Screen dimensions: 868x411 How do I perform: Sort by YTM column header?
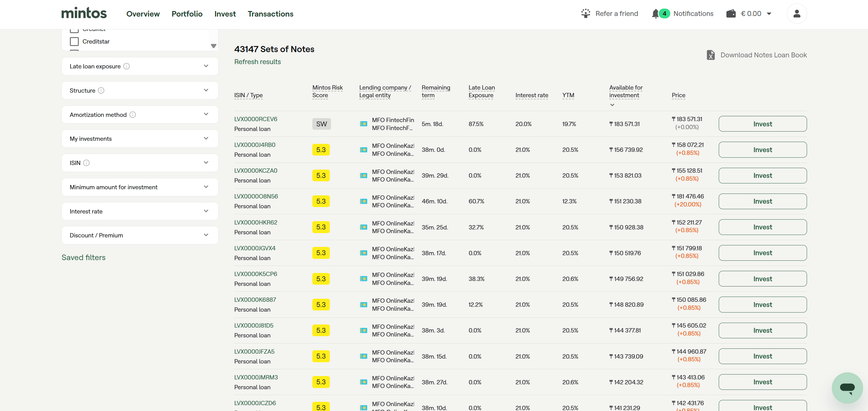[x=568, y=95]
